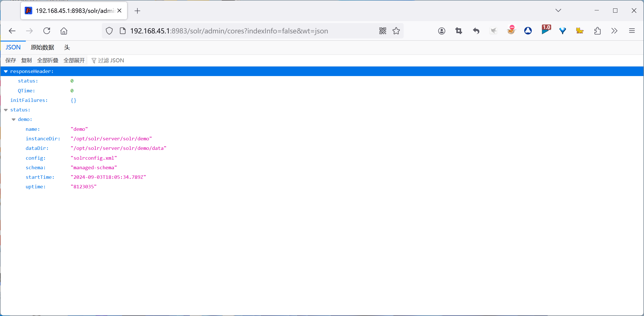Click the QR code icon in address bar

[x=383, y=31]
